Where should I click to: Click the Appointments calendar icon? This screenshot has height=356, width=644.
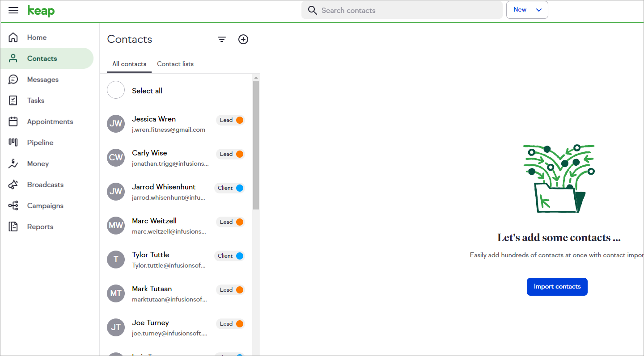(13, 121)
